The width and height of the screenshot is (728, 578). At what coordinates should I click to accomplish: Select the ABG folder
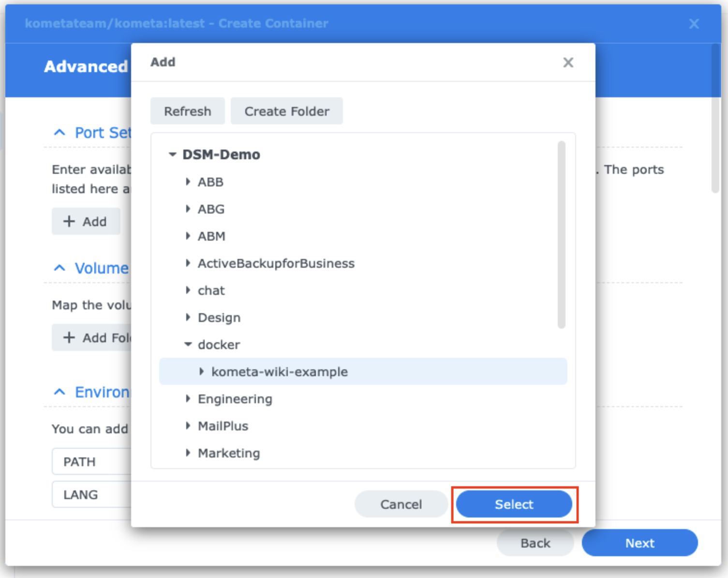(211, 209)
